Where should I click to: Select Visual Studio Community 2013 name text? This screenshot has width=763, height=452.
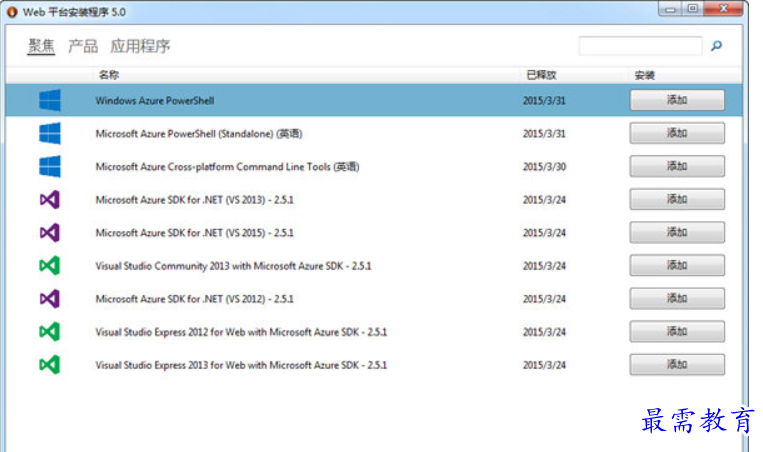coord(233,266)
